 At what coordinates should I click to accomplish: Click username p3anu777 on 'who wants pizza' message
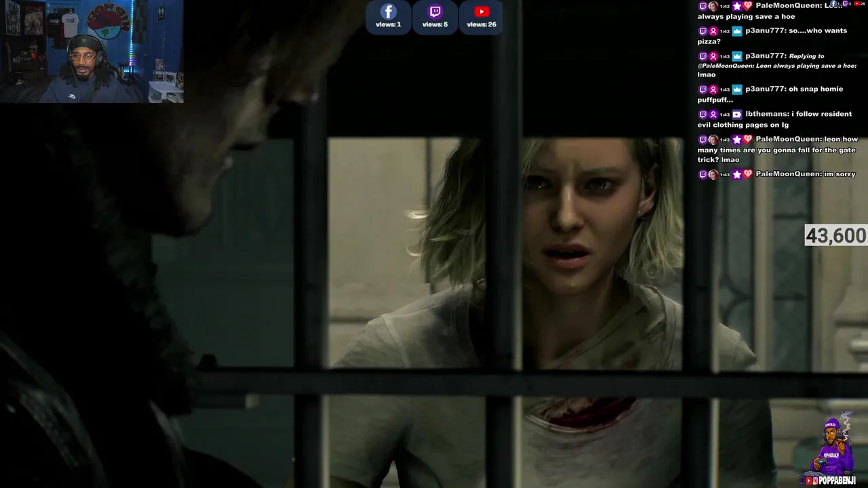pyautogui.click(x=766, y=30)
